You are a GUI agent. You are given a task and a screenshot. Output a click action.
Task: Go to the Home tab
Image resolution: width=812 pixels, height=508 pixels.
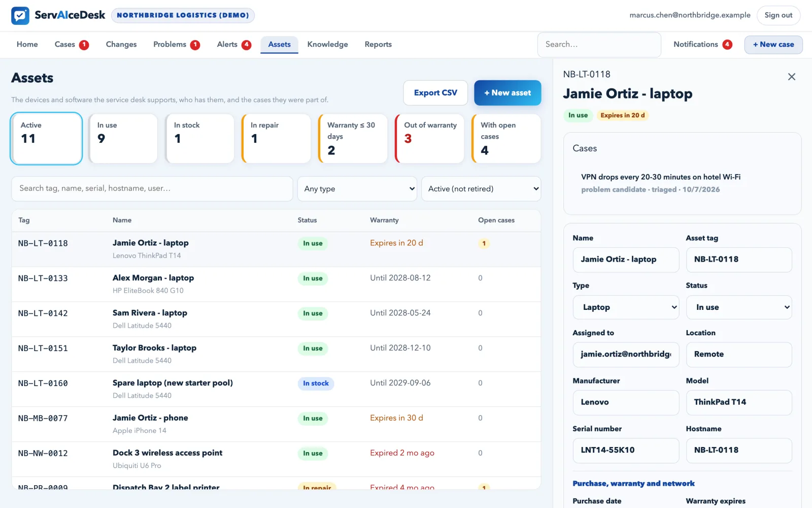coord(27,45)
